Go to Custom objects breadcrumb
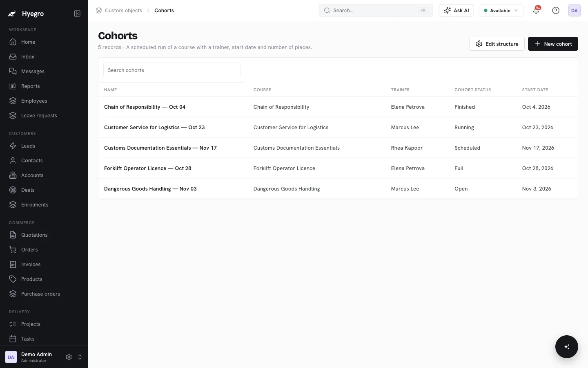Screen dimensions: 588x368 (x=123, y=11)
